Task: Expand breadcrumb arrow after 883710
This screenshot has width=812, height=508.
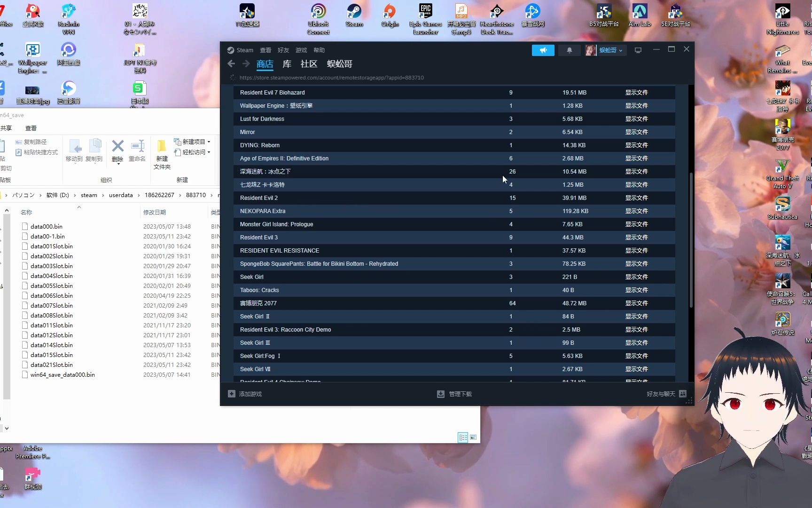Action: tap(212, 195)
